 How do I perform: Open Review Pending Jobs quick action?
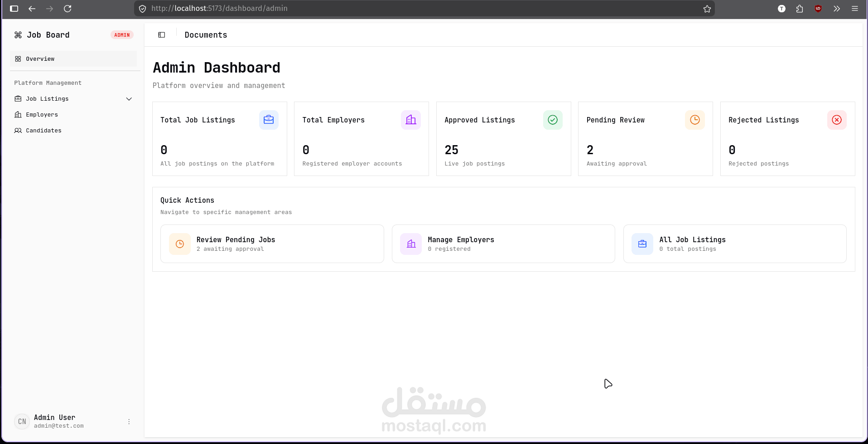pyautogui.click(x=272, y=244)
